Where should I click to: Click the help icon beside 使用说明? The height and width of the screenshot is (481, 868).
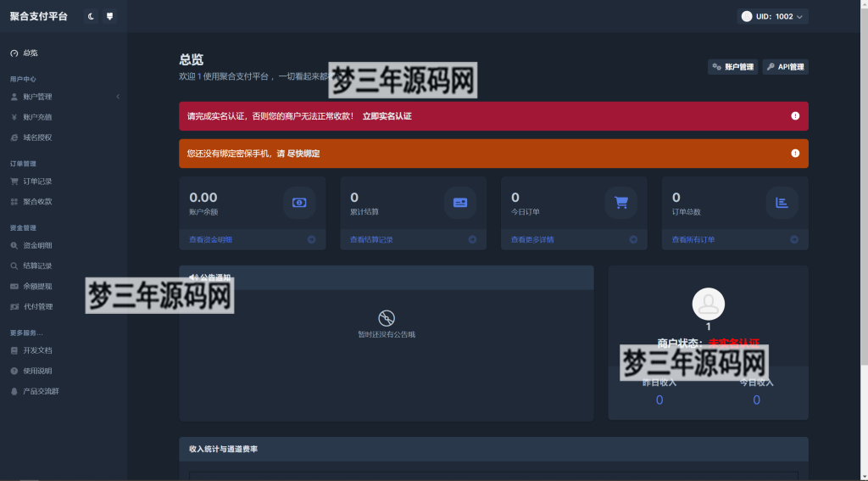(14, 372)
